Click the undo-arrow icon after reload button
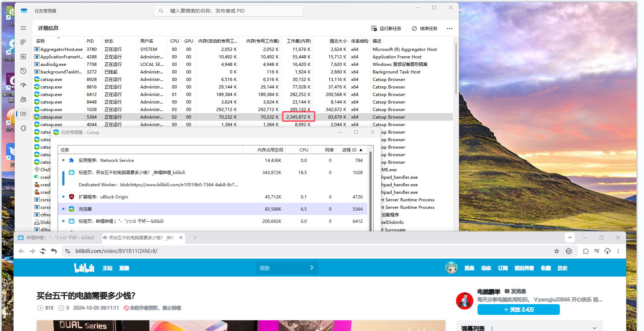644x331 pixels. pos(54,251)
